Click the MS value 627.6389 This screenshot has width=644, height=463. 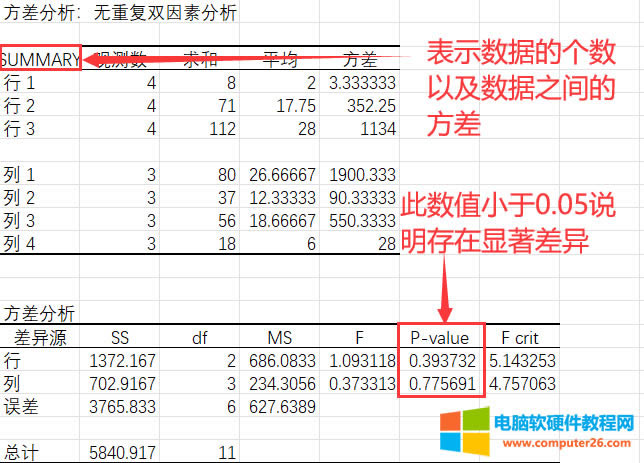[x=283, y=407]
